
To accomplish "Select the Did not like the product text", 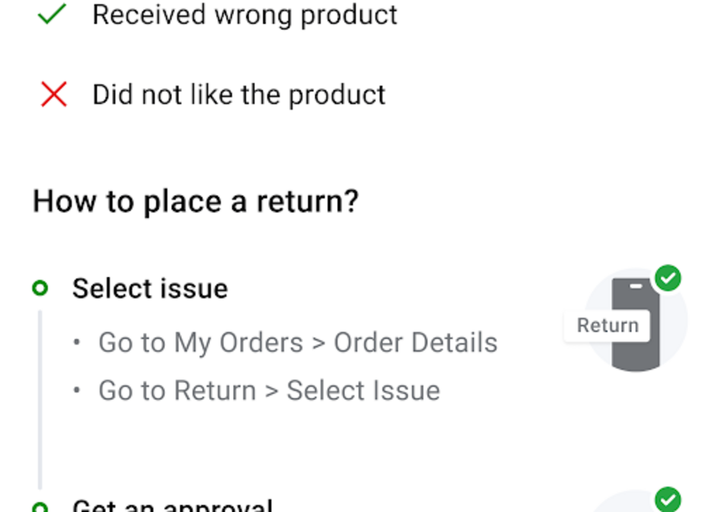I will click(239, 95).
